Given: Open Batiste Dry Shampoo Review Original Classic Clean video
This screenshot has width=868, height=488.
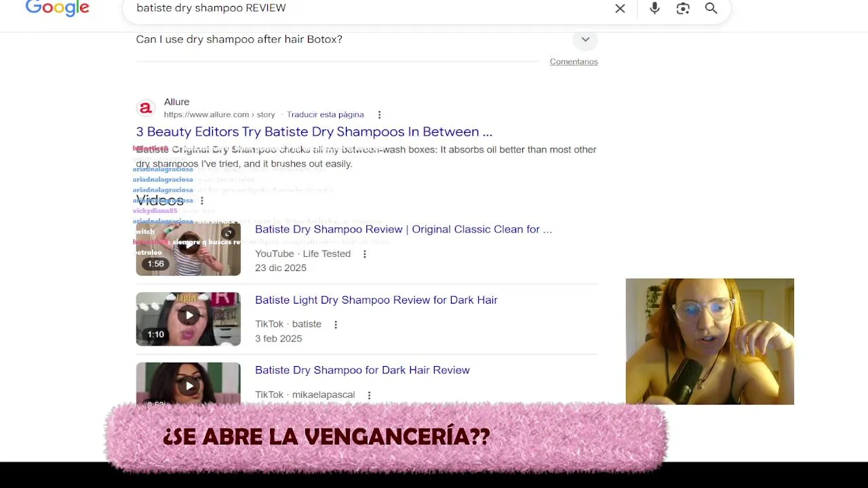Looking at the screenshot, I should click(403, 229).
